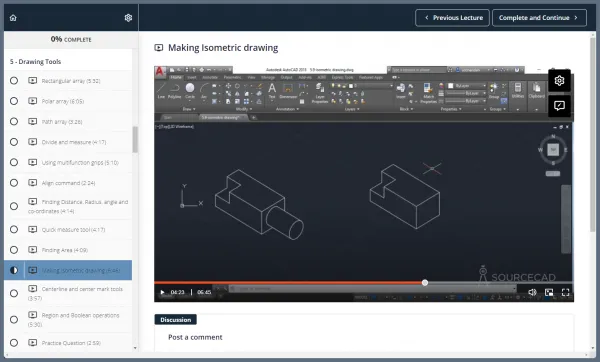Click the video icon beside Region and Boolean operations
This screenshot has width=600, height=362.
(33, 315)
